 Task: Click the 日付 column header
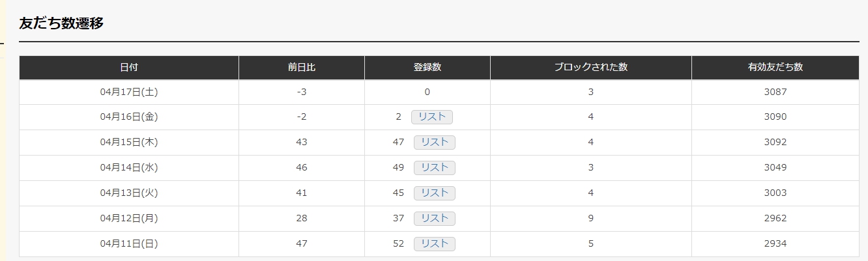click(129, 68)
